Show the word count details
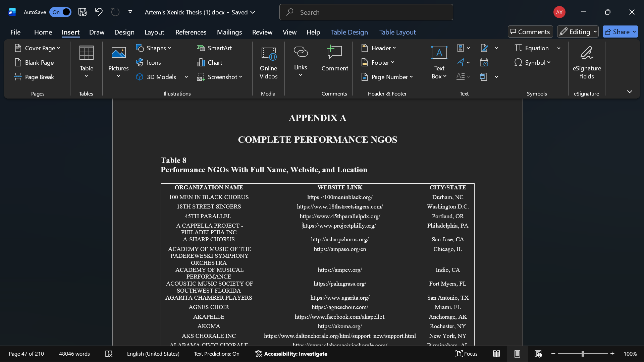Image resolution: width=644 pixels, height=362 pixels. (x=74, y=354)
